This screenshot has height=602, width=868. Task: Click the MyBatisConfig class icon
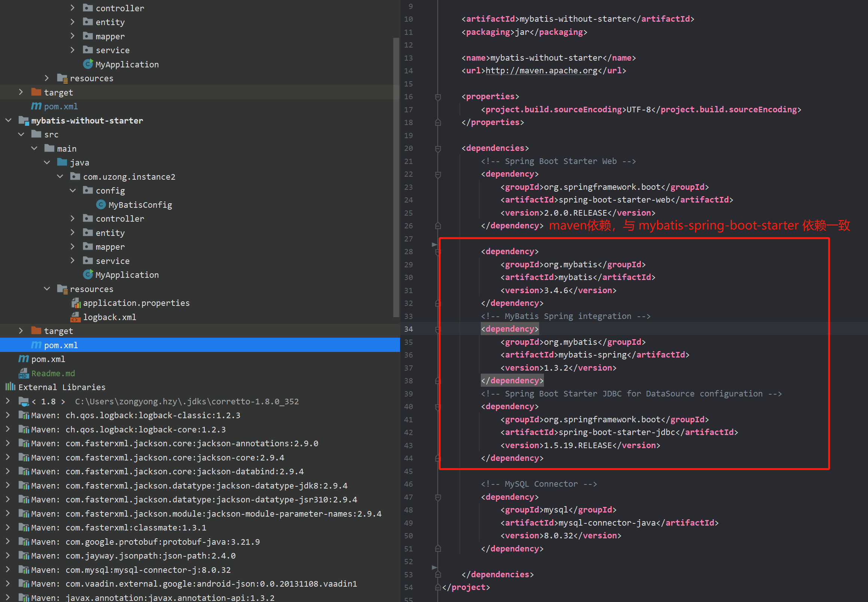click(x=101, y=204)
